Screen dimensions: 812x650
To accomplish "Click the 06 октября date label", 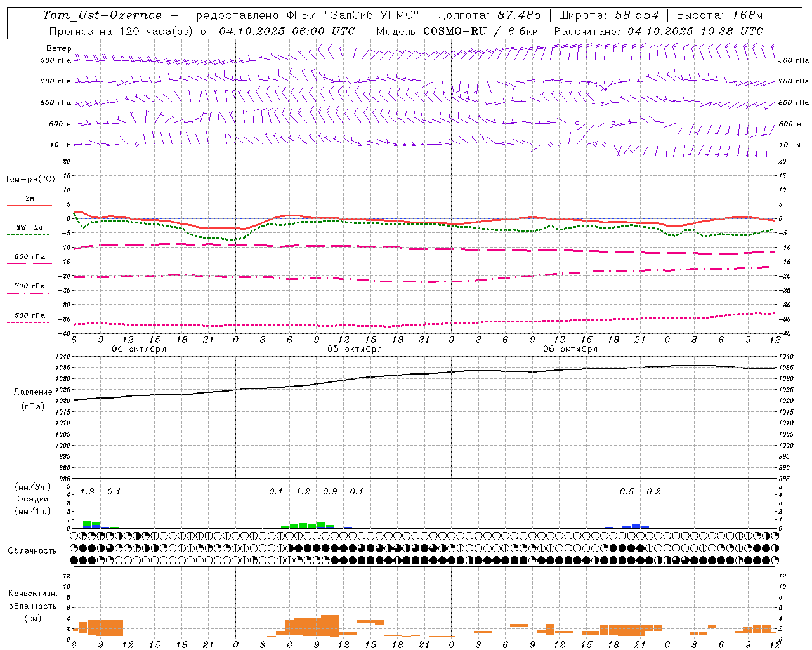I will (x=570, y=349).
